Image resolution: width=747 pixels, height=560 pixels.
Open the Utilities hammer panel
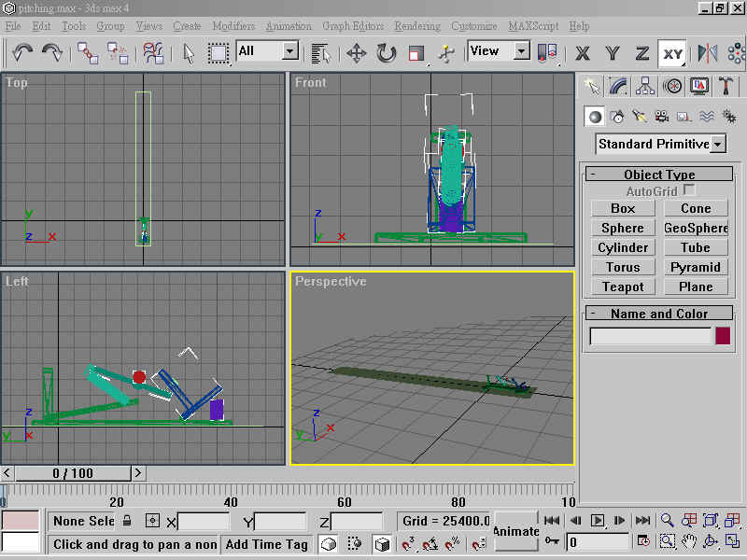(726, 86)
